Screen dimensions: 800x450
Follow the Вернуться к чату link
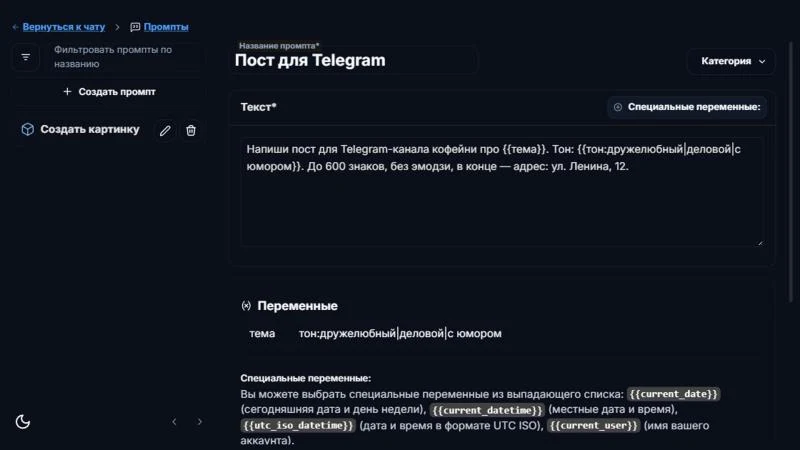pos(64,27)
